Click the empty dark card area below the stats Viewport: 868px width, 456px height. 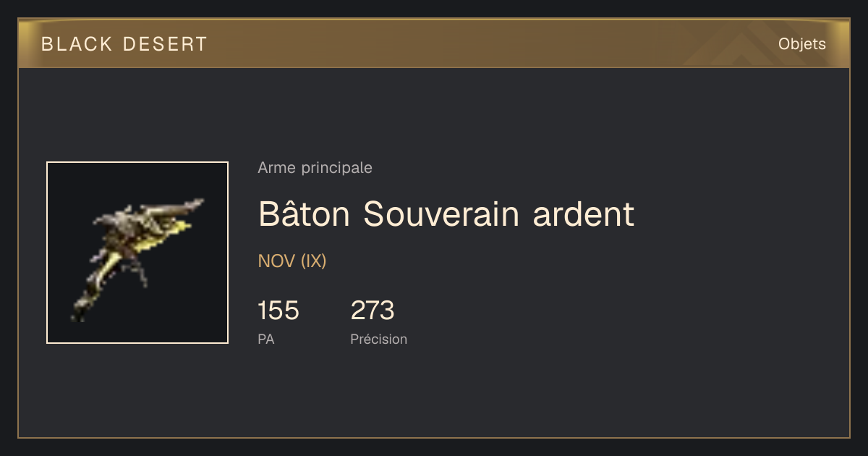point(434,394)
